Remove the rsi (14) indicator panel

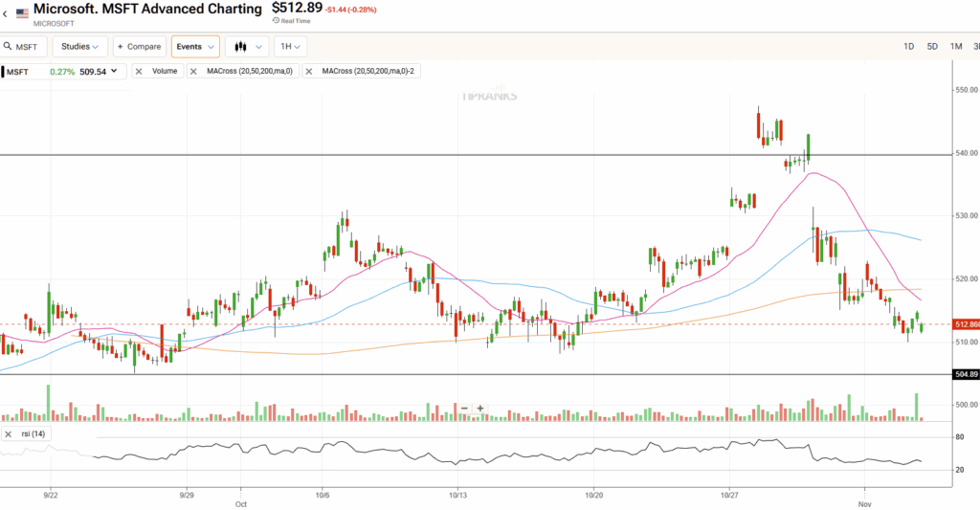click(9, 434)
